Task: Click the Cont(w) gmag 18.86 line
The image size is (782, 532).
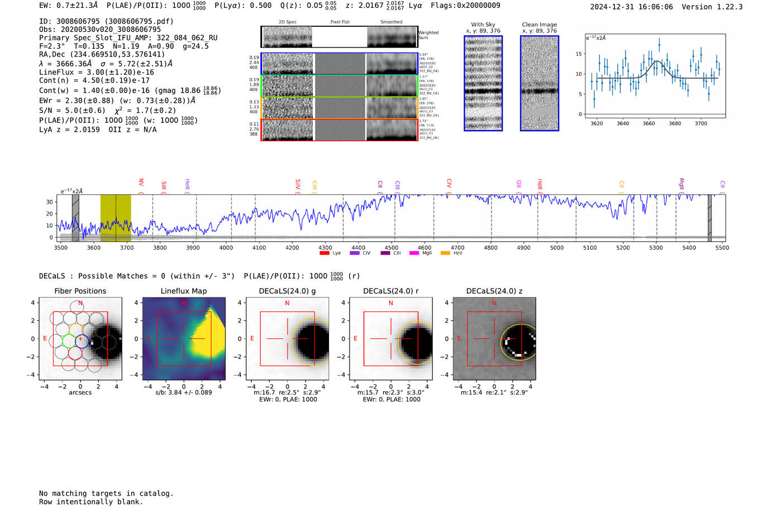Action: click(130, 90)
